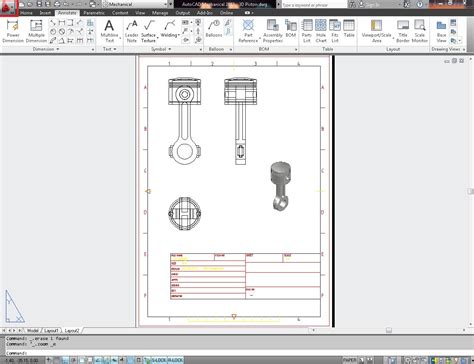Screen dimensions: 474x364
Task: Insert a Parts List
Action: 307,31
